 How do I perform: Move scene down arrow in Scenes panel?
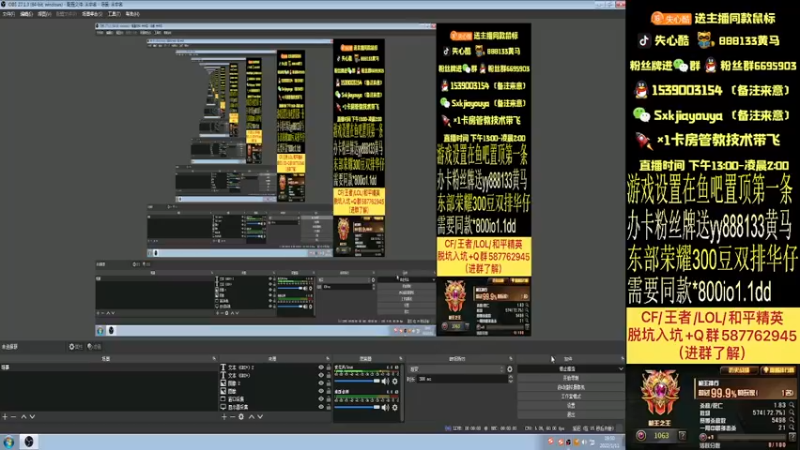pyautogui.click(x=32, y=417)
